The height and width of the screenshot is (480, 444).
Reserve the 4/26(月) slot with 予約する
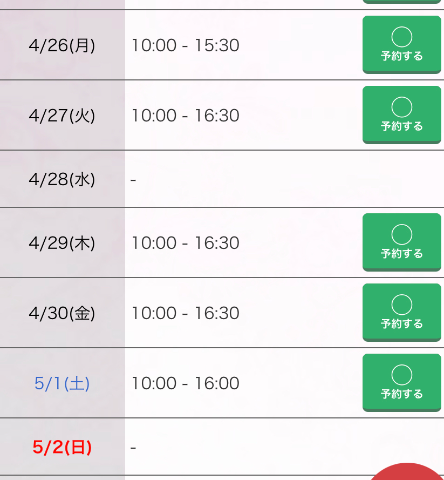tap(402, 45)
